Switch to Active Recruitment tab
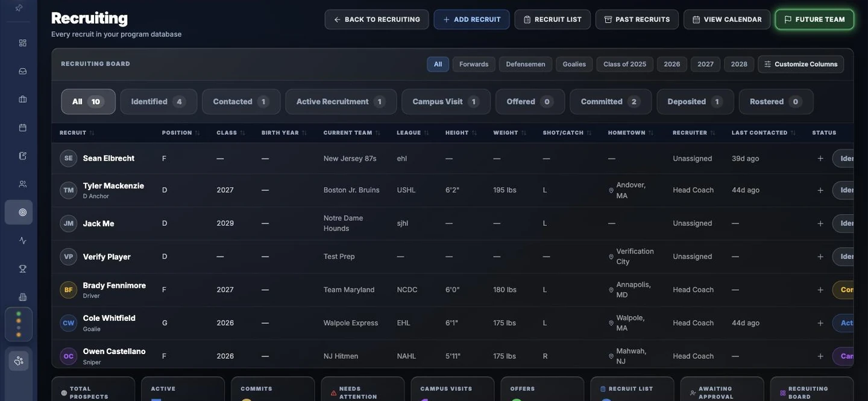This screenshot has width=868, height=401. point(341,102)
